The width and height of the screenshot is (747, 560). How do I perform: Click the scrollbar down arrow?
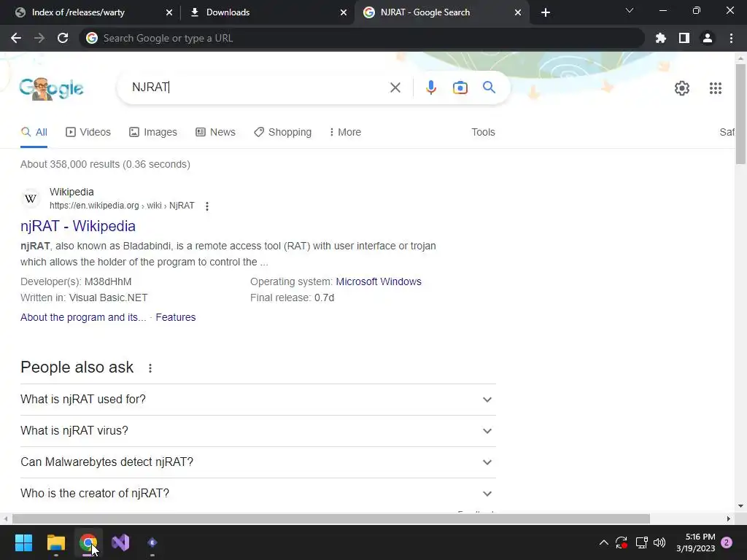(740, 506)
